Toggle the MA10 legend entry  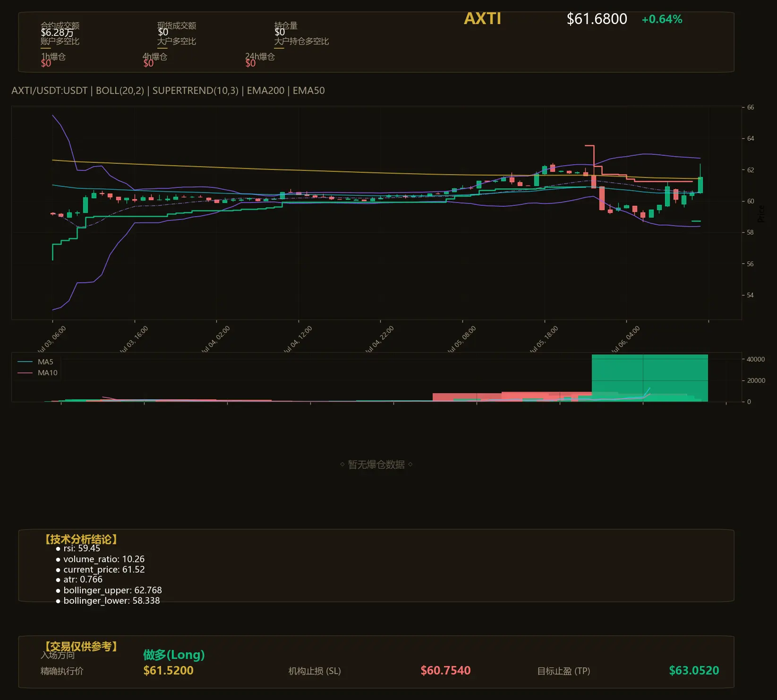(37, 373)
